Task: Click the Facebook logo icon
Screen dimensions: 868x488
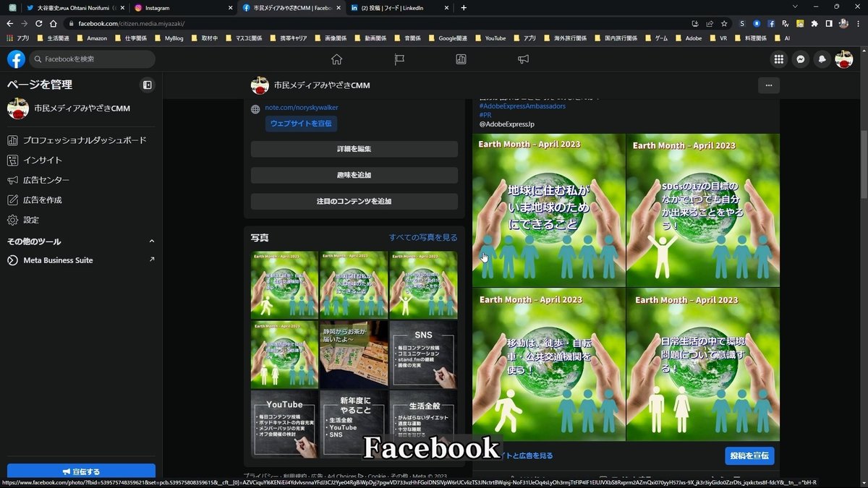Action: pos(16,59)
